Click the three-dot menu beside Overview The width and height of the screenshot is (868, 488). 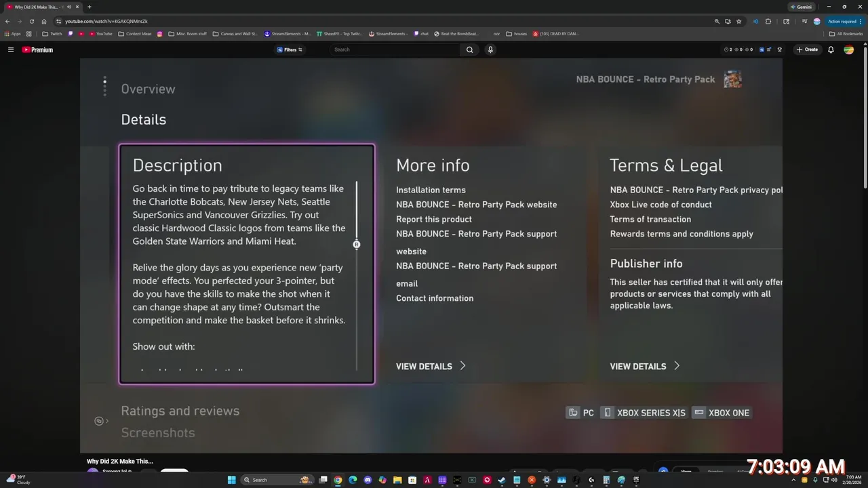coord(104,86)
